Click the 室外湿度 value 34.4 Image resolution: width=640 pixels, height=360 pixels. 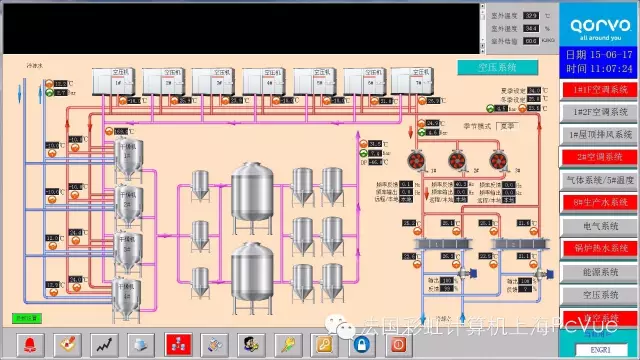click(531, 29)
